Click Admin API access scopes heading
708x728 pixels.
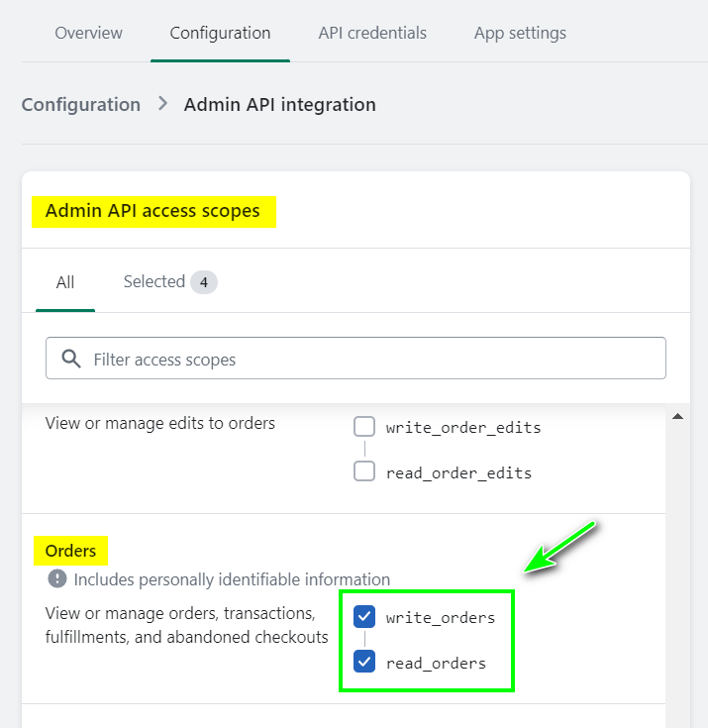[x=152, y=211]
